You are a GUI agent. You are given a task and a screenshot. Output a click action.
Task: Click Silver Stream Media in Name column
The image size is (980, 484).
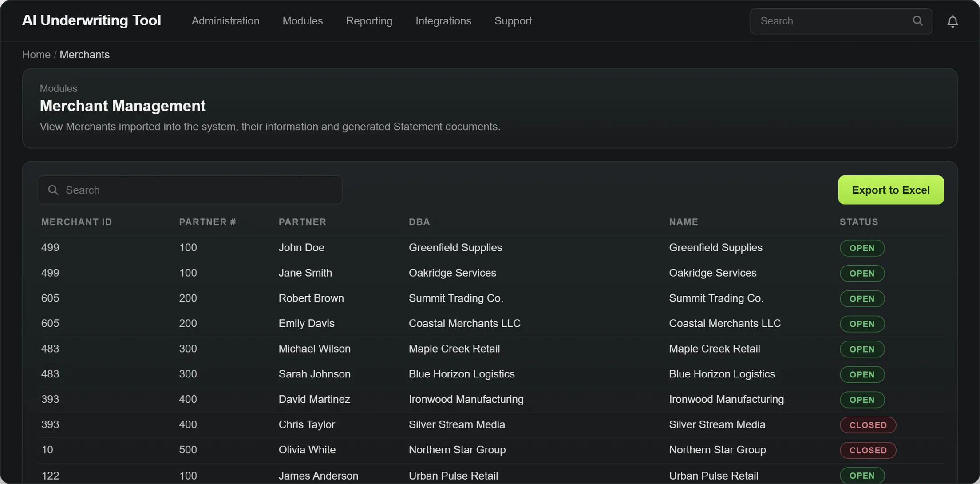717,425
